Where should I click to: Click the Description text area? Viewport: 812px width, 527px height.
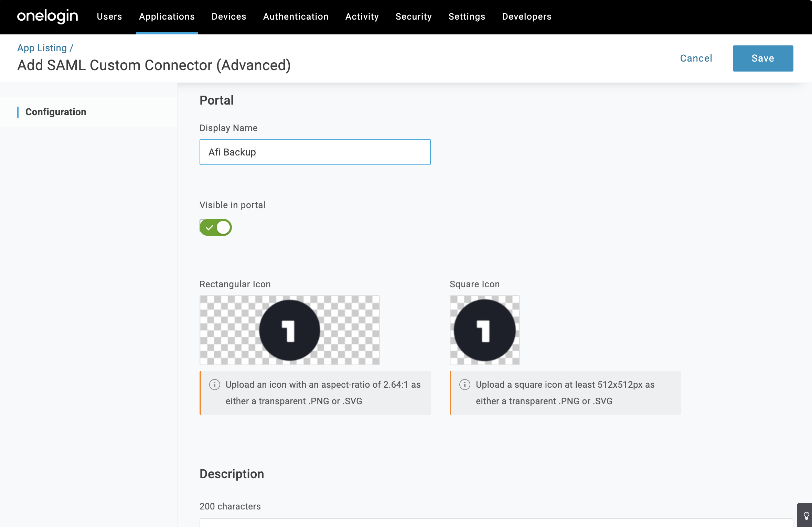point(496,523)
